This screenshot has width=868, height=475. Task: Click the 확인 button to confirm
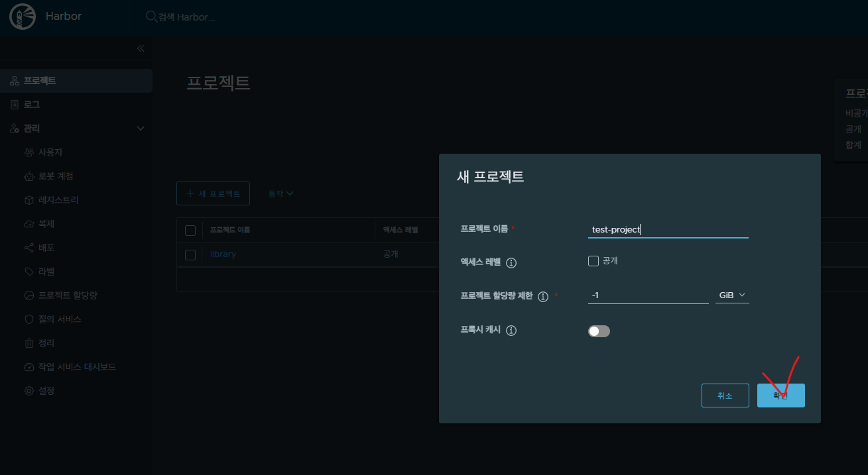point(780,396)
